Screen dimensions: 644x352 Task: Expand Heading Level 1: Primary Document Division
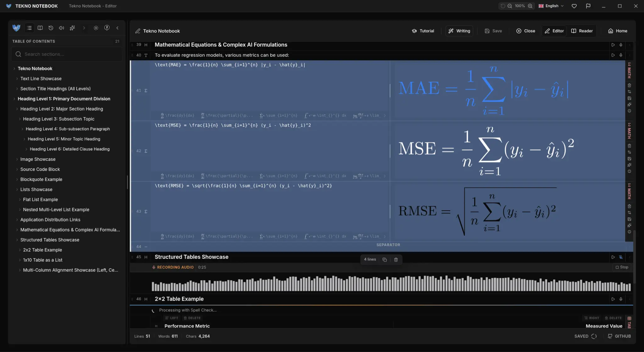pos(14,99)
